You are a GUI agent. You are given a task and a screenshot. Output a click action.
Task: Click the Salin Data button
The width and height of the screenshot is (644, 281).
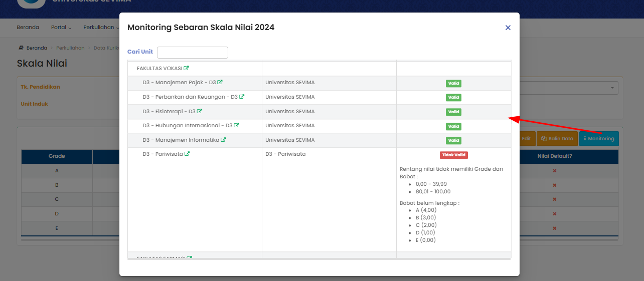557,139
